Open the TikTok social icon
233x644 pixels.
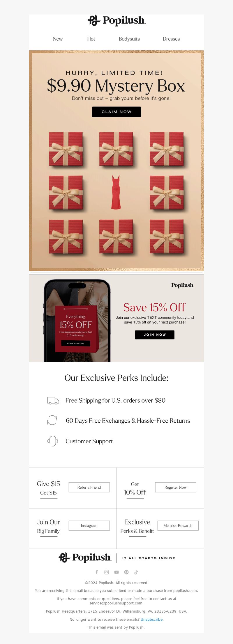click(136, 572)
